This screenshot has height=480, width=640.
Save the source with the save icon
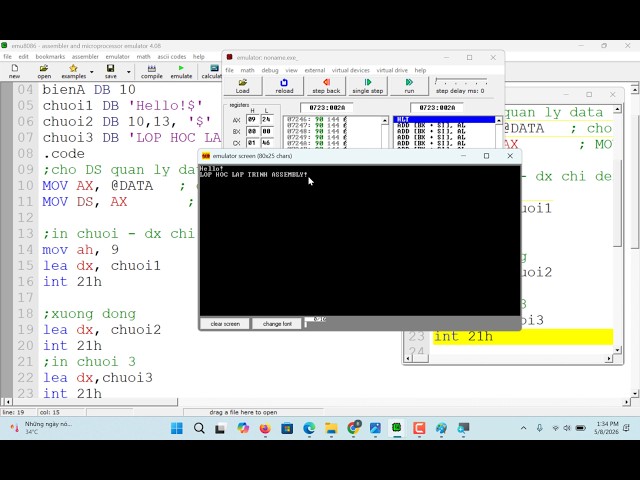click(111, 71)
